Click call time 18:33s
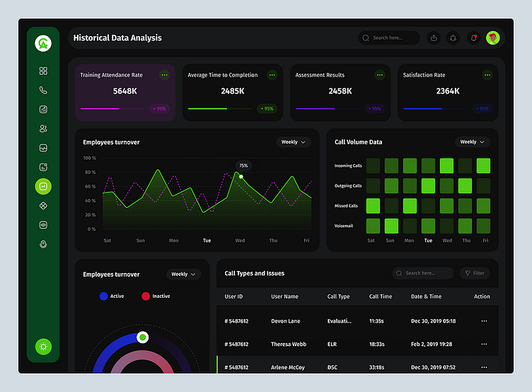 click(x=376, y=344)
